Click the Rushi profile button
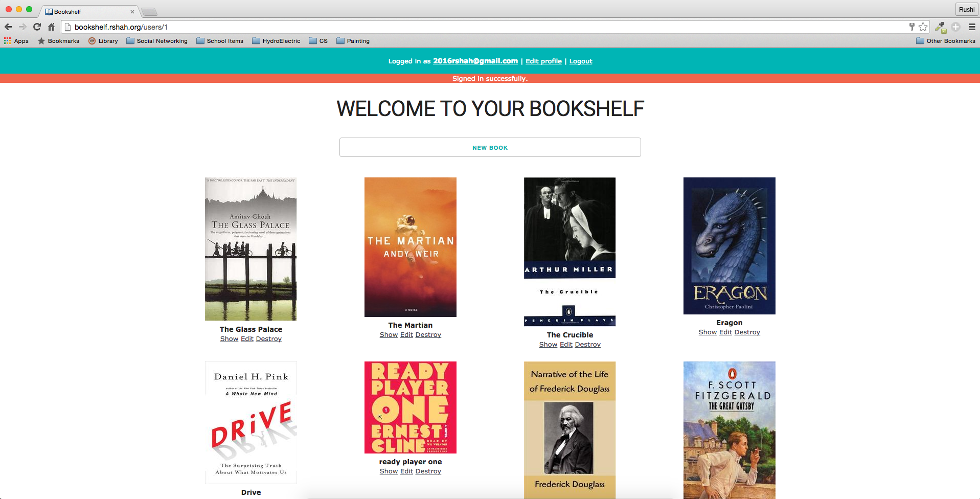The height and width of the screenshot is (499, 980). pyautogui.click(x=966, y=9)
